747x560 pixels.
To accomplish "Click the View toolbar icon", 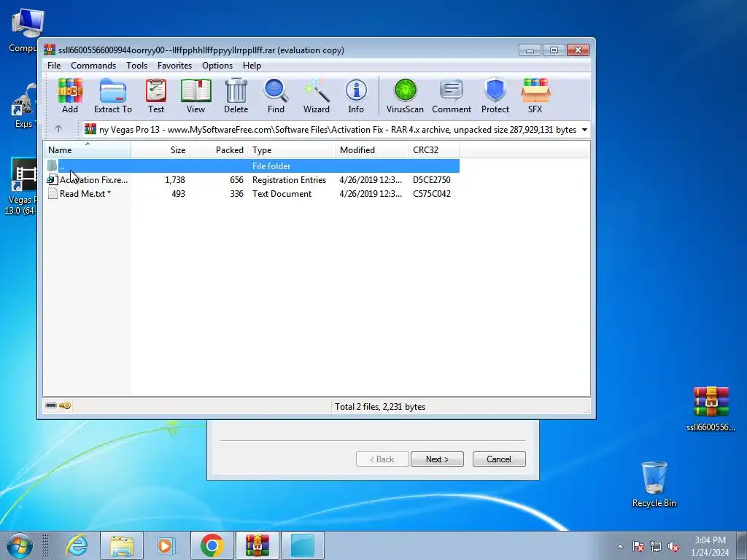I will coord(196,96).
